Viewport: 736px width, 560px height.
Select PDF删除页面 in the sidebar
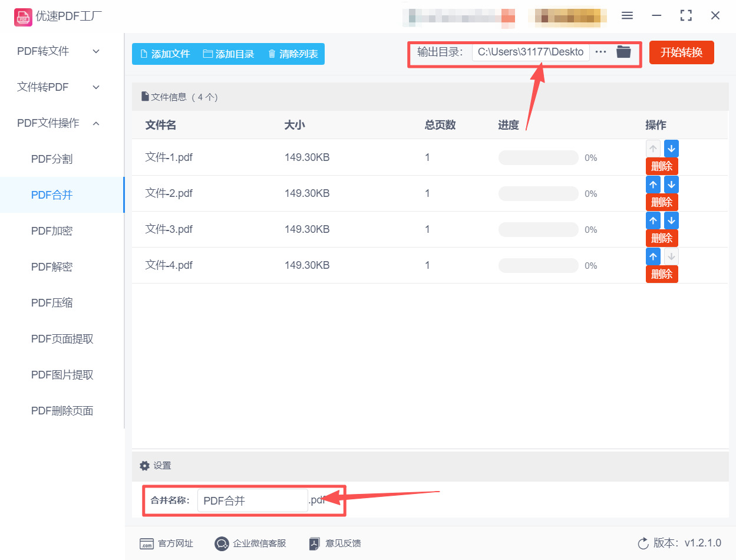pyautogui.click(x=62, y=411)
